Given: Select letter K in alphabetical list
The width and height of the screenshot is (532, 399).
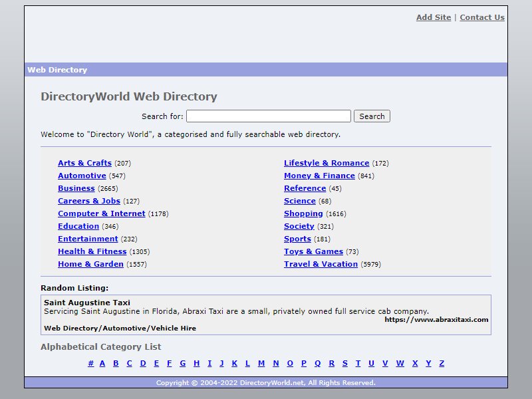Looking at the screenshot, I should 235,363.
